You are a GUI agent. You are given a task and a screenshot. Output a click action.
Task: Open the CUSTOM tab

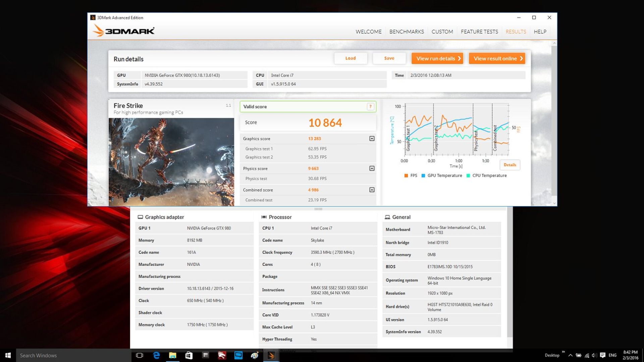[x=442, y=32]
